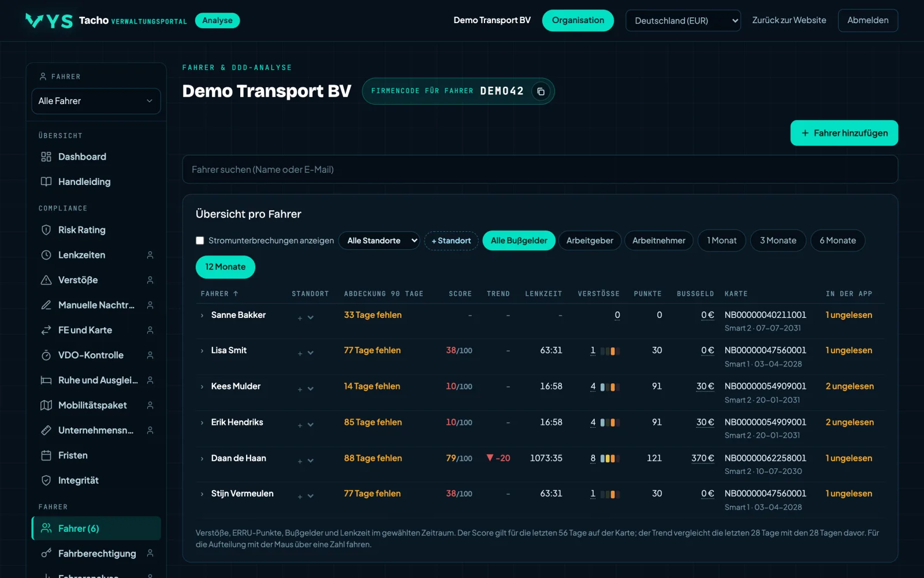Image resolution: width=924 pixels, height=578 pixels.
Task: Expand Daan de Haan's row
Action: 202,459
